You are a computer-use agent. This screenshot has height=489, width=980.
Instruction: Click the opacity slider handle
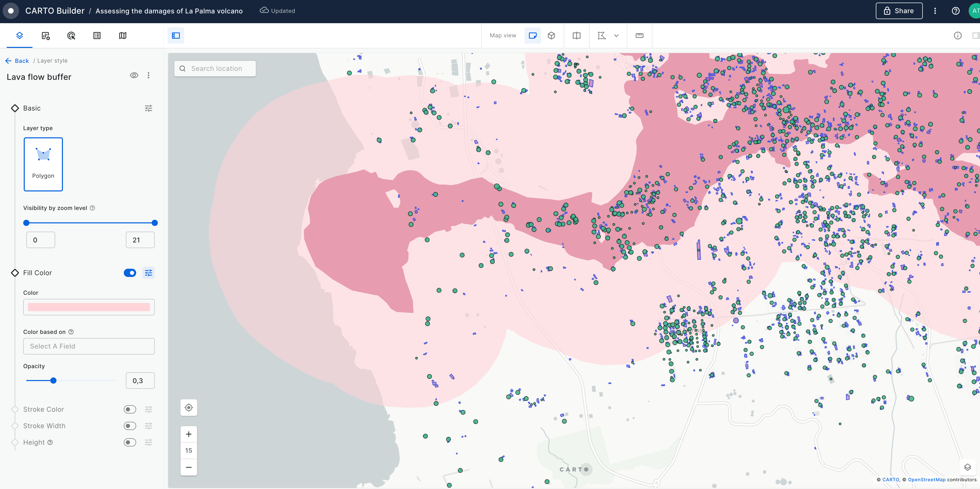(x=53, y=380)
